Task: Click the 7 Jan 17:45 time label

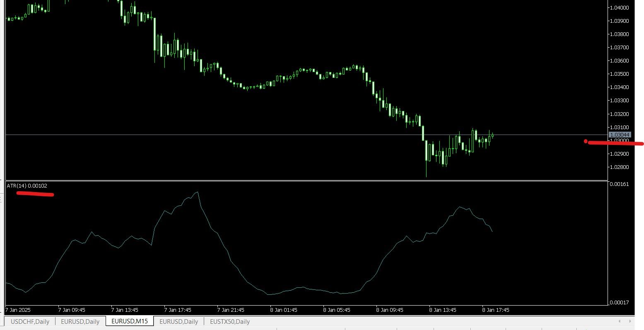Action: [x=178, y=310]
